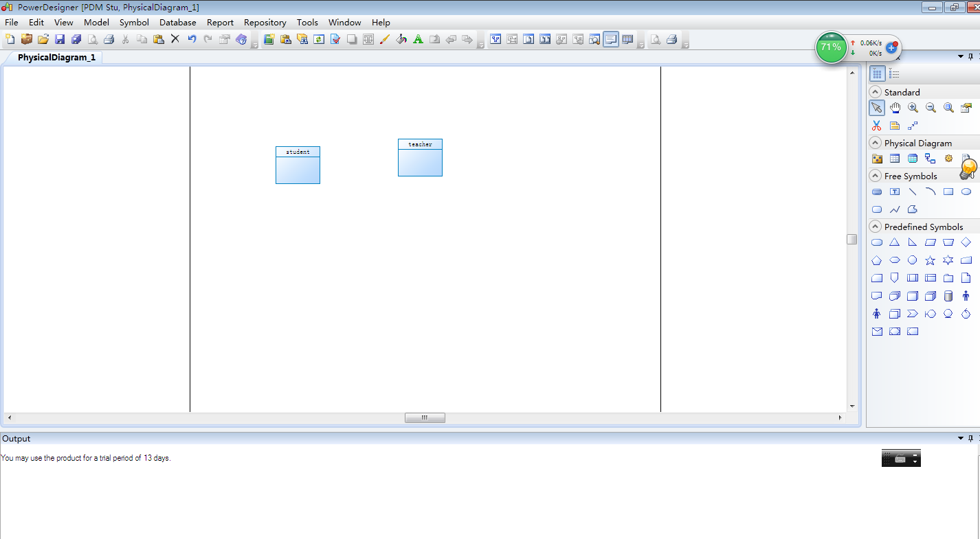Collapse the Physical Diagram toolbox section
Image resolution: width=980 pixels, height=539 pixels.
pyautogui.click(x=876, y=143)
